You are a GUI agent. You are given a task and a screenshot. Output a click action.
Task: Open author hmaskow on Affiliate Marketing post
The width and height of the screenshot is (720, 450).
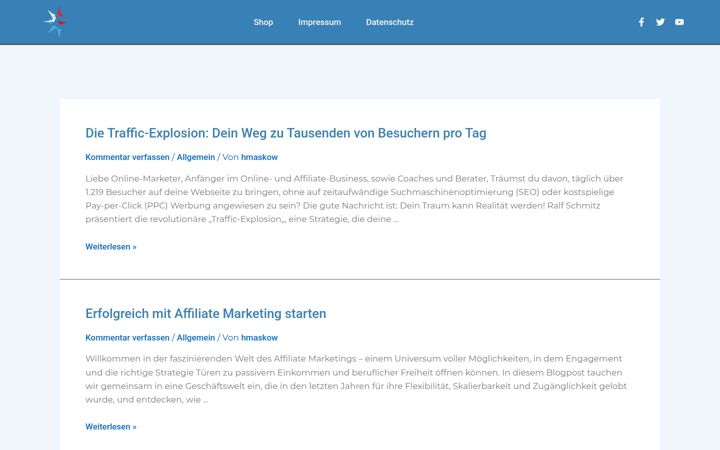coord(259,338)
